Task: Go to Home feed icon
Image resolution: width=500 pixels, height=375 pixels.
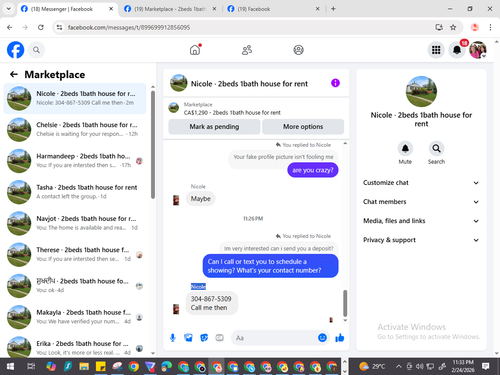Action: (195, 50)
